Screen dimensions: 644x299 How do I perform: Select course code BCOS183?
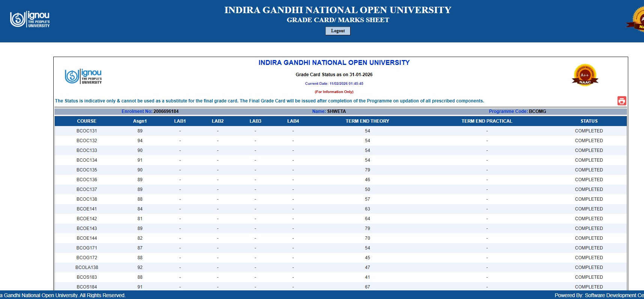(x=87, y=277)
